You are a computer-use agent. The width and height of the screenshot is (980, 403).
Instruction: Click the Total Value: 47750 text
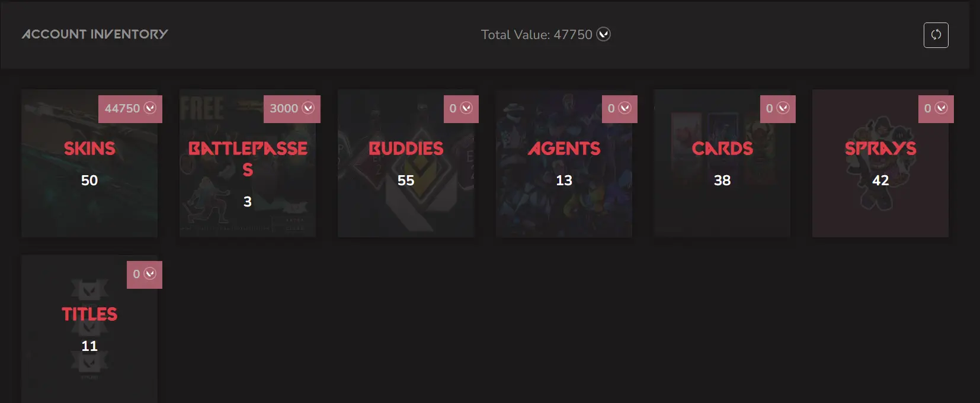click(537, 35)
